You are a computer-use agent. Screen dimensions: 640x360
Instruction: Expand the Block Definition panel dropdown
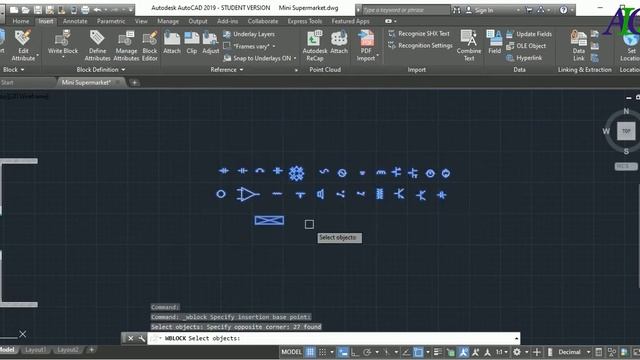[100, 70]
